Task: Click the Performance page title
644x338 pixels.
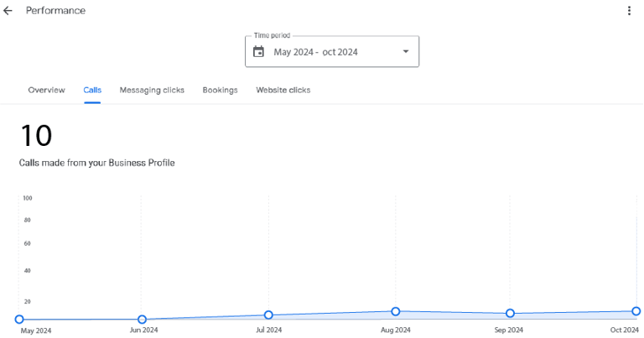Action: point(55,11)
